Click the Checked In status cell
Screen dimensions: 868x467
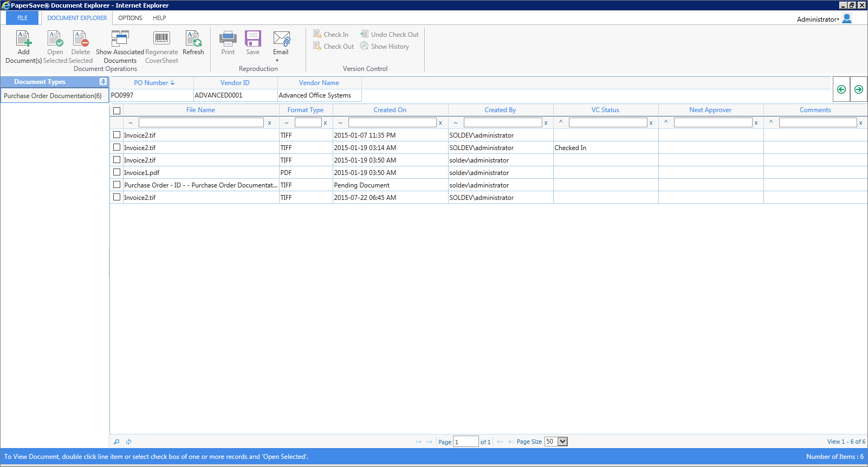pos(606,147)
